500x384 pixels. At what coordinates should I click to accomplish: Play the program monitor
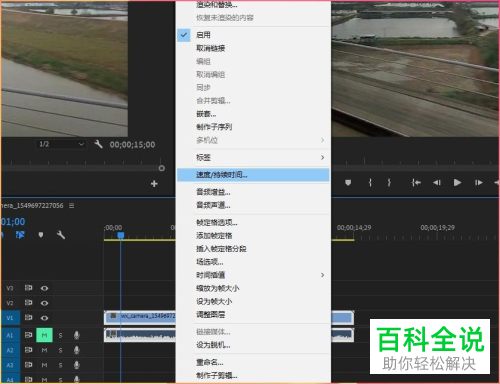click(x=457, y=183)
